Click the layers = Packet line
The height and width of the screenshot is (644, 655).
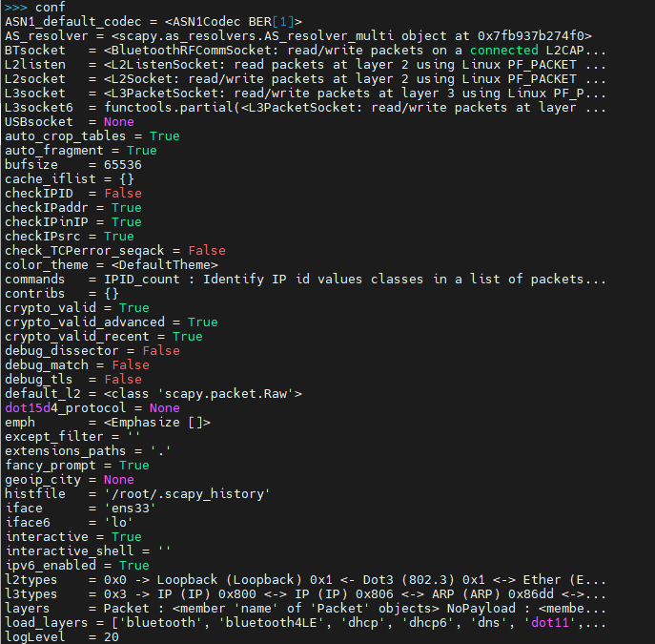coord(305,609)
